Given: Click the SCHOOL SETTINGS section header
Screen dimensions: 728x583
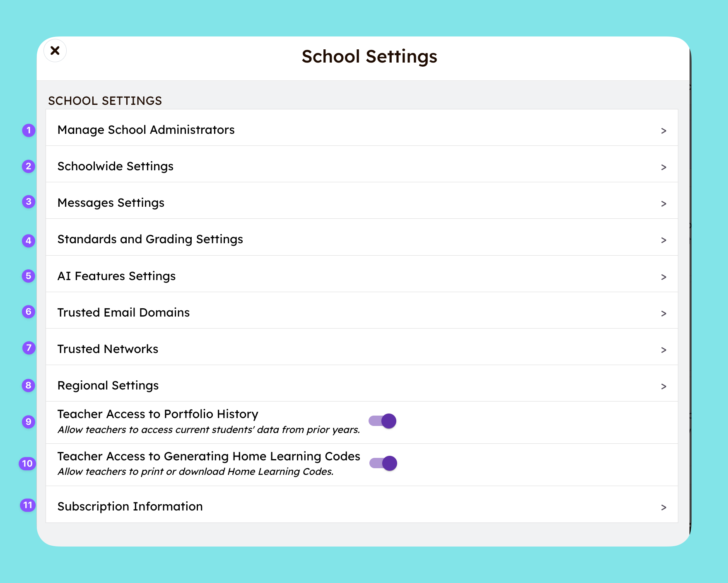Looking at the screenshot, I should (x=105, y=101).
